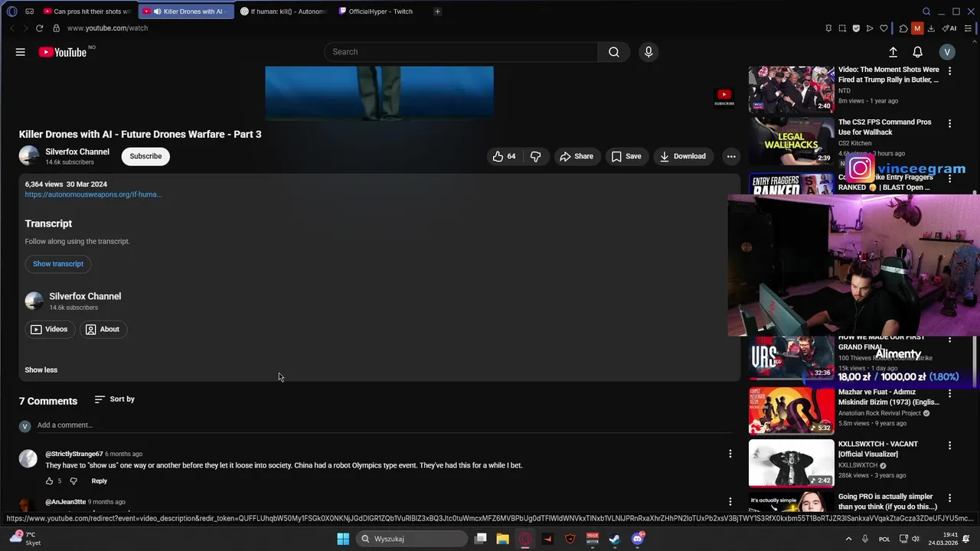This screenshot has height=551, width=980.
Task: Open options menu for @AnJean3tte comment
Action: click(x=730, y=502)
